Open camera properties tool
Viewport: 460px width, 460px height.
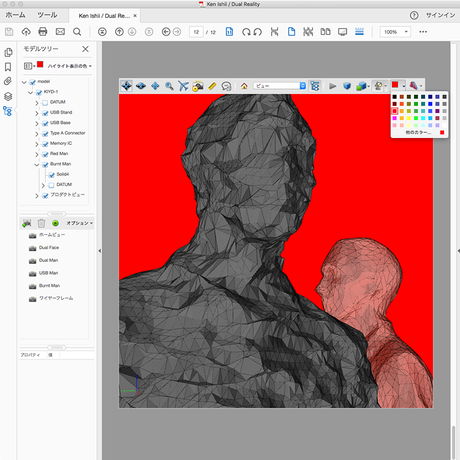coord(198,86)
